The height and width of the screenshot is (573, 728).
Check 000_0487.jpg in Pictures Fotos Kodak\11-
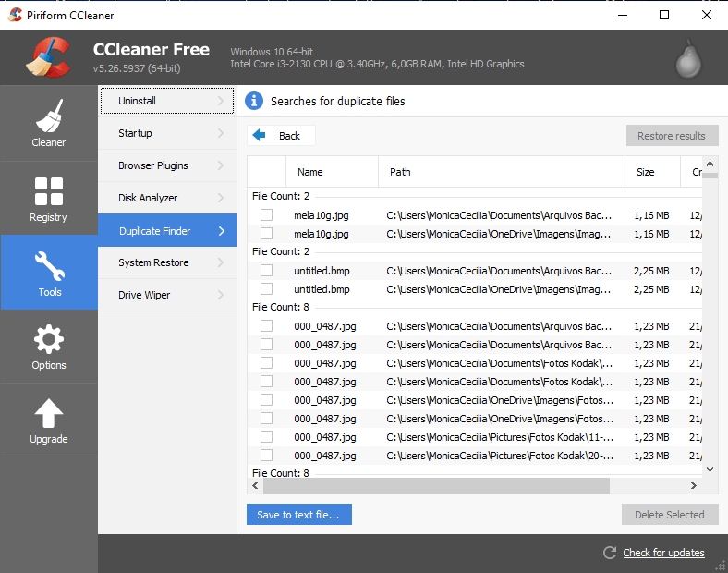coord(266,436)
